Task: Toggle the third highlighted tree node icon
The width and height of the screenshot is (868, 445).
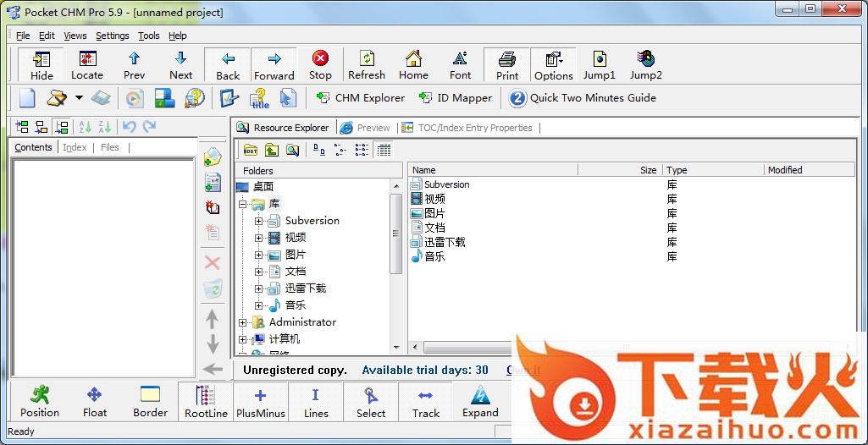Action: (x=62, y=127)
